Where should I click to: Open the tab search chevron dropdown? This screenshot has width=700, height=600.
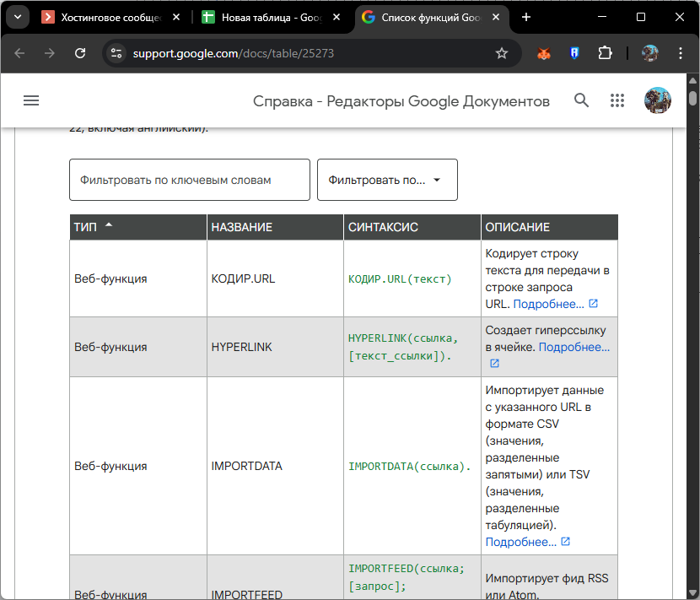point(18,16)
